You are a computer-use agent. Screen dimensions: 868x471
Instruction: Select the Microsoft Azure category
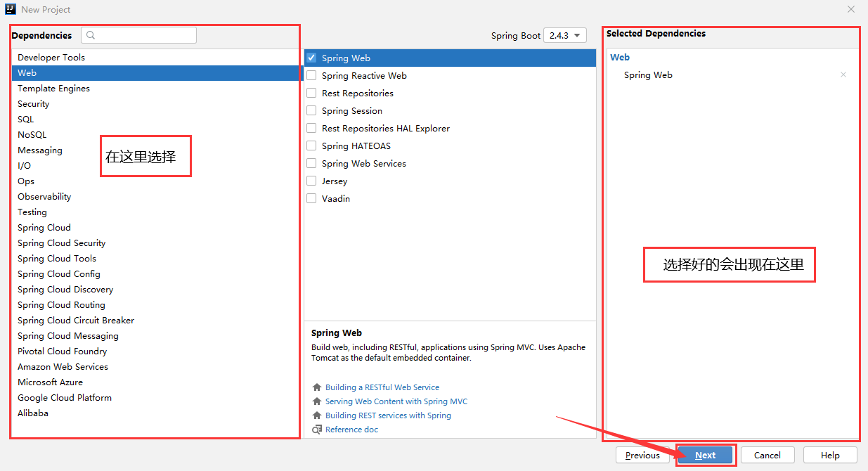point(156,382)
